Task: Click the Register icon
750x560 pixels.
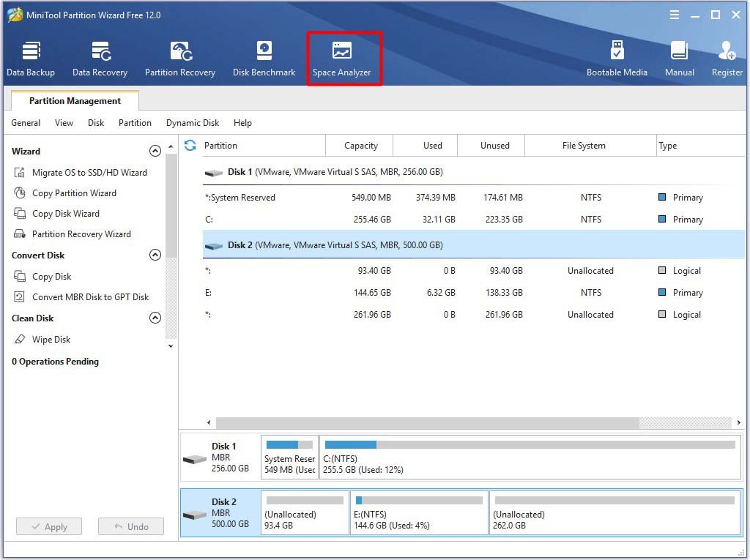Action: pyautogui.click(x=727, y=51)
